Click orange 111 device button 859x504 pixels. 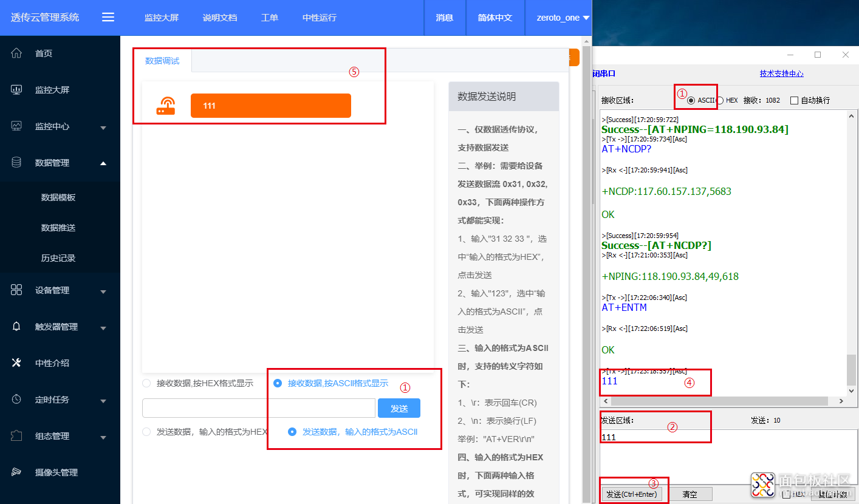[271, 106]
